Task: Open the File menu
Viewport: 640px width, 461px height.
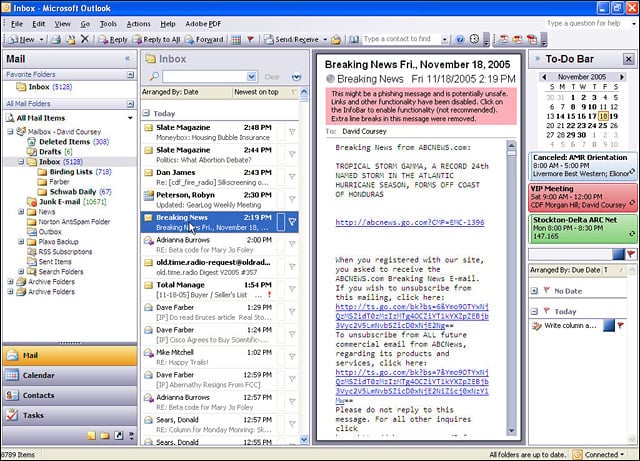Action: click(17, 24)
